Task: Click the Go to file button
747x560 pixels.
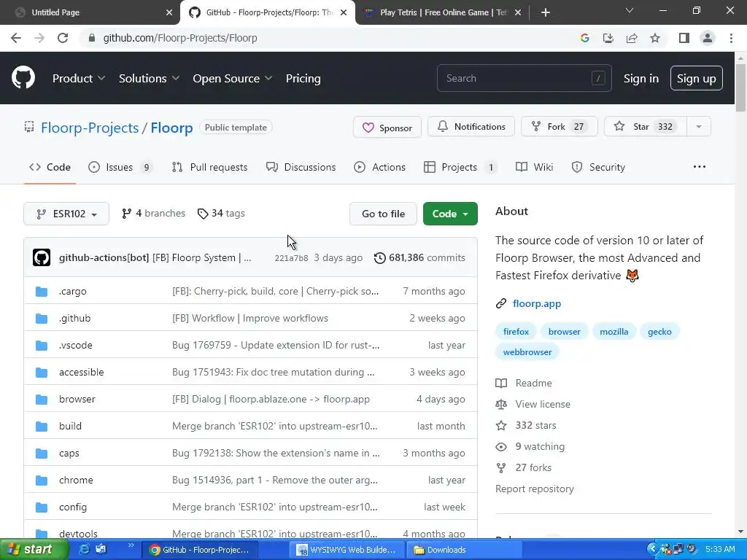Action: [383, 214]
